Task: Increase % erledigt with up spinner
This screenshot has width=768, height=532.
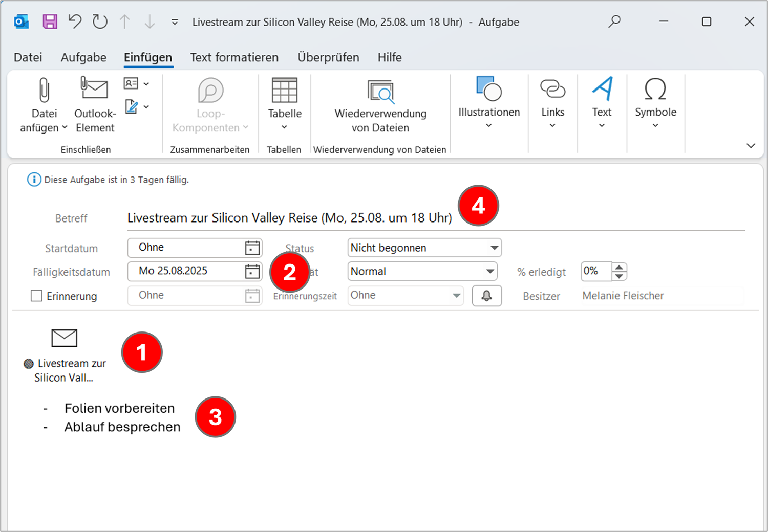Action: click(619, 267)
